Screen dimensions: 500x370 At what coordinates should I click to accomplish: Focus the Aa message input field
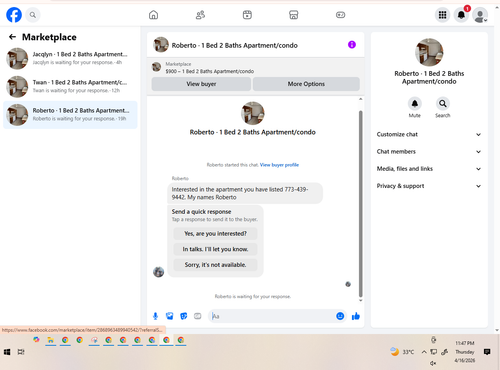(x=272, y=316)
